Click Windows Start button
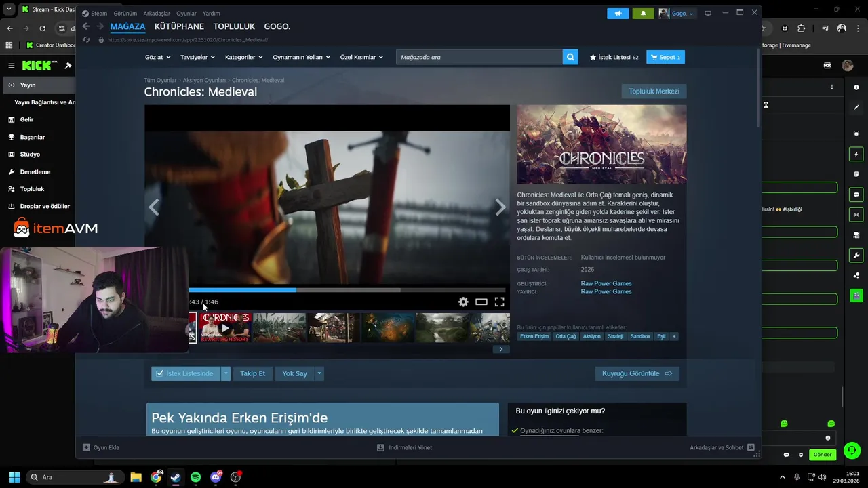868x488 pixels. 14,477
